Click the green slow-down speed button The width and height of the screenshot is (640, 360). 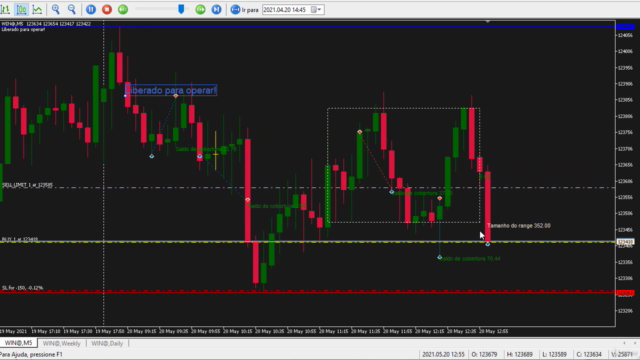(123, 9)
